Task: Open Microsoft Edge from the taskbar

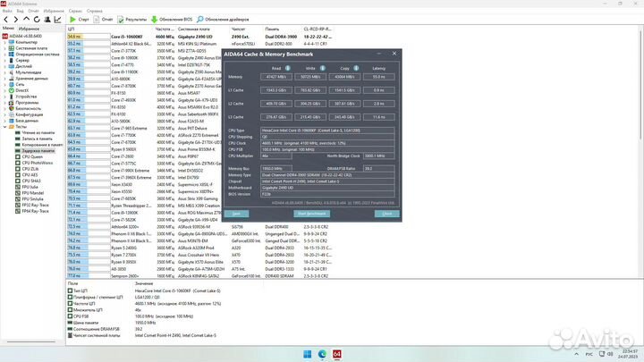Action: coord(322,354)
